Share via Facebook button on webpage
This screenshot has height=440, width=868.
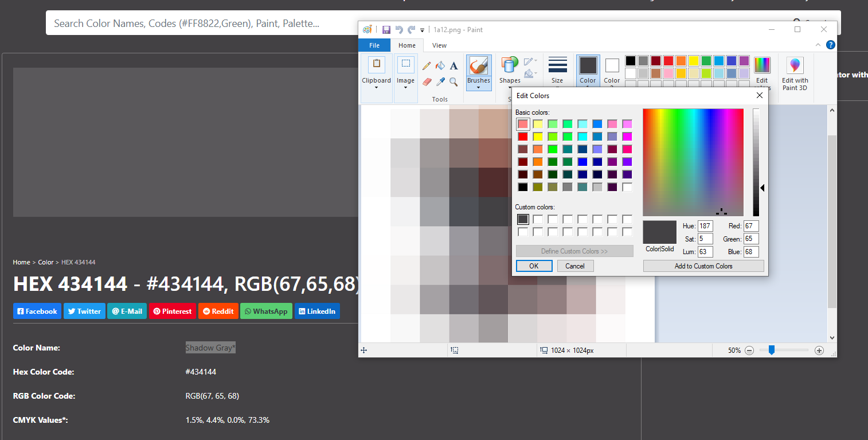click(37, 311)
